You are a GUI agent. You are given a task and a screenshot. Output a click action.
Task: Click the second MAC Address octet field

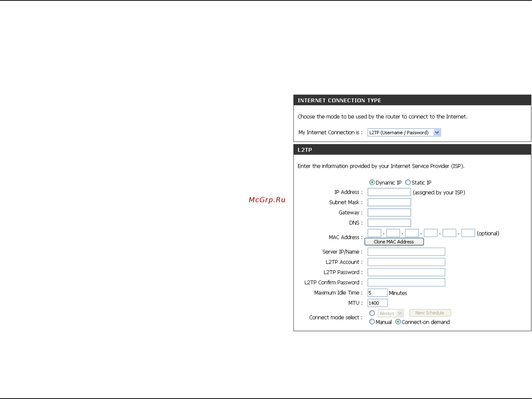click(393, 233)
